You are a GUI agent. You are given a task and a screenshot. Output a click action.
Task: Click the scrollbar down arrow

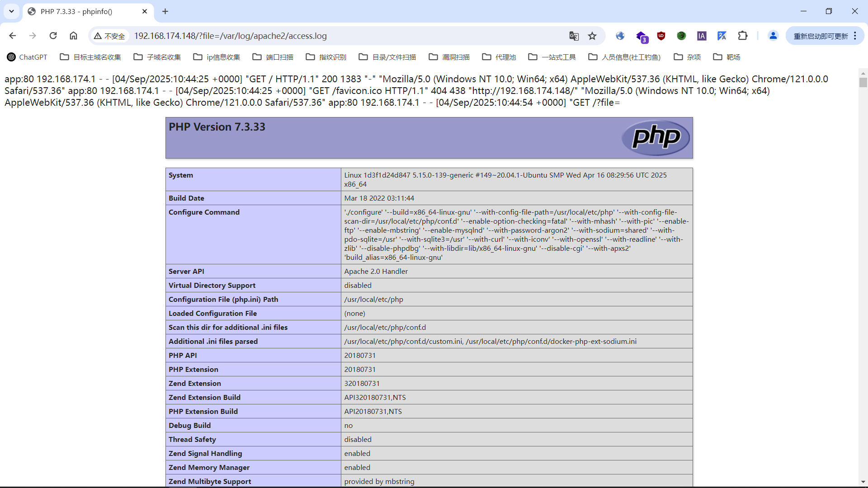pos(863,482)
